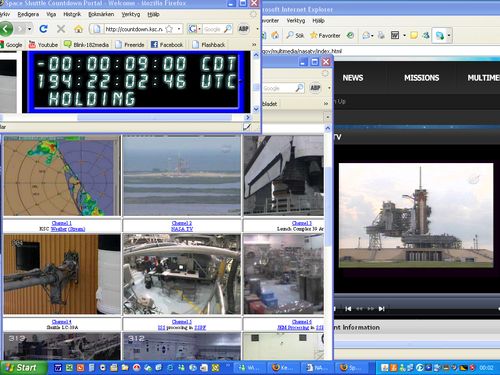This screenshot has height=375, width=500.
Task: Open the Facebook bookmark
Action: coord(167,44)
